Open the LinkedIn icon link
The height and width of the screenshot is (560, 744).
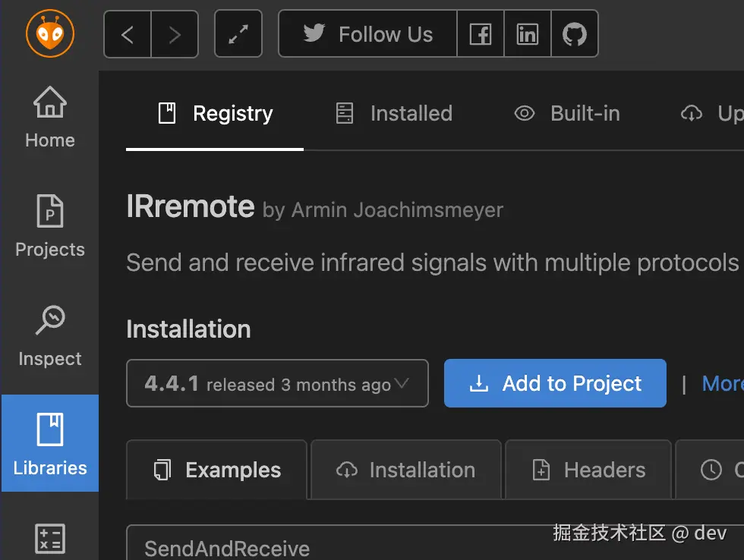coord(527,34)
